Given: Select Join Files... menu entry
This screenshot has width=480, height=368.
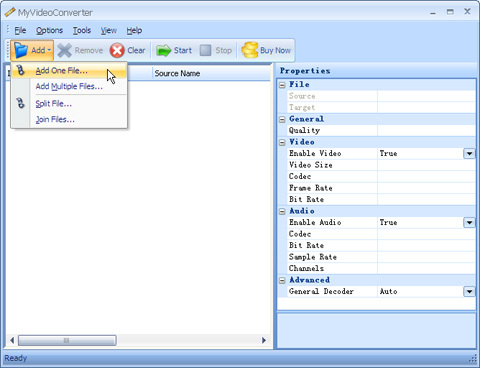Looking at the screenshot, I should (69, 119).
